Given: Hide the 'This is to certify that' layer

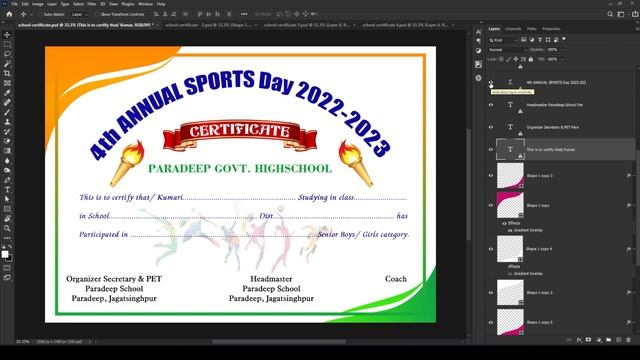Looking at the screenshot, I should 491,149.
